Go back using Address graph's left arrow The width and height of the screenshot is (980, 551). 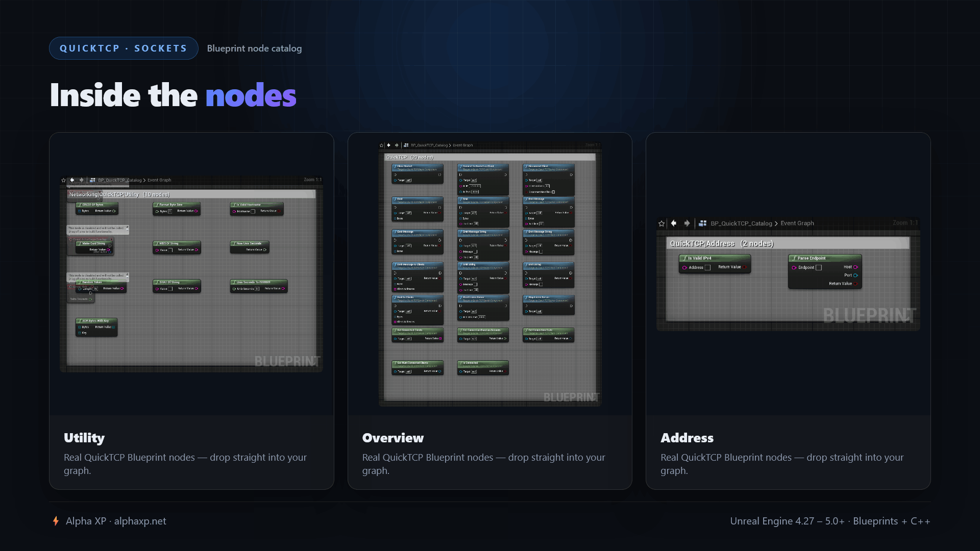pos(674,223)
